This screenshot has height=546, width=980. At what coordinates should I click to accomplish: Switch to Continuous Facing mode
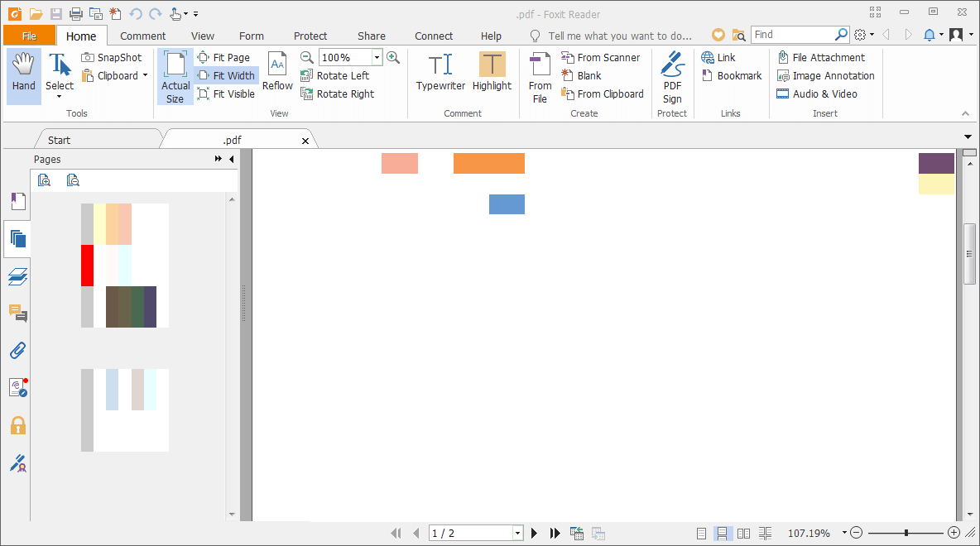[765, 533]
